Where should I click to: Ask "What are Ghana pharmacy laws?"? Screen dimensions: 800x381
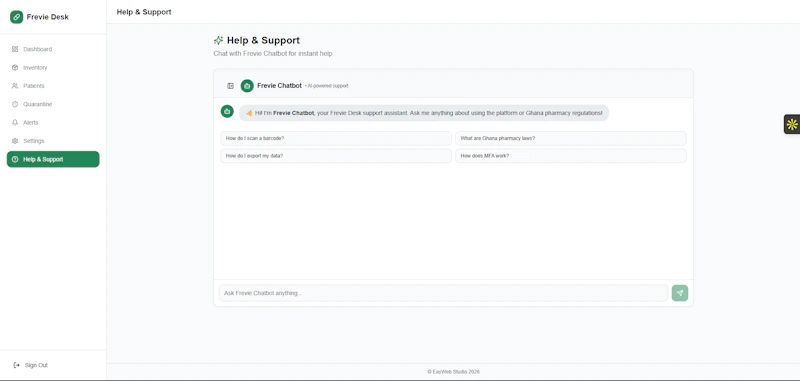coord(571,138)
